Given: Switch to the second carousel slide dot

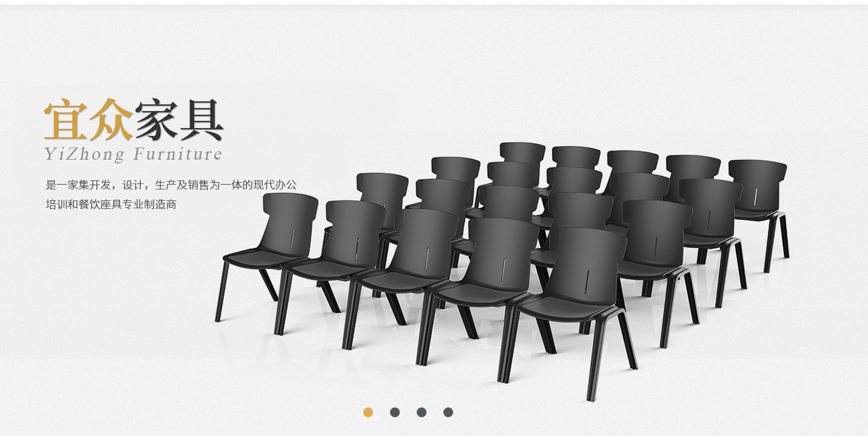Looking at the screenshot, I should (395, 412).
